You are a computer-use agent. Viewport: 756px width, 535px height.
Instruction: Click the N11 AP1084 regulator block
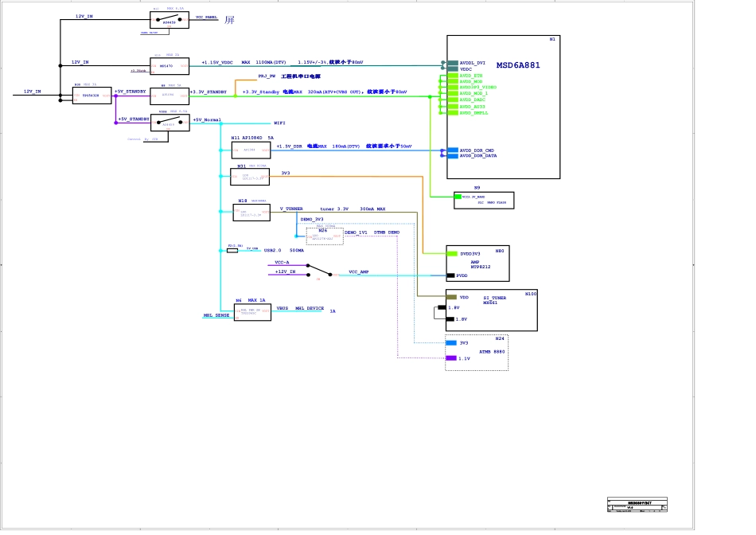pos(250,149)
